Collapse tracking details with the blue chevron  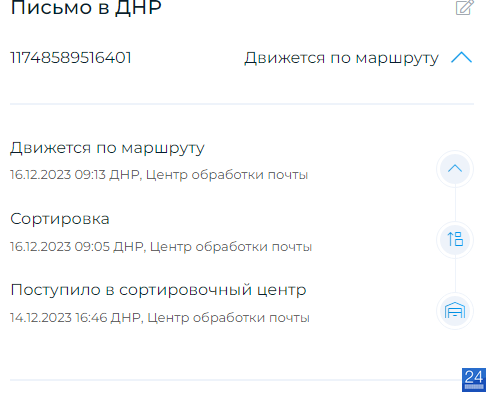(461, 57)
